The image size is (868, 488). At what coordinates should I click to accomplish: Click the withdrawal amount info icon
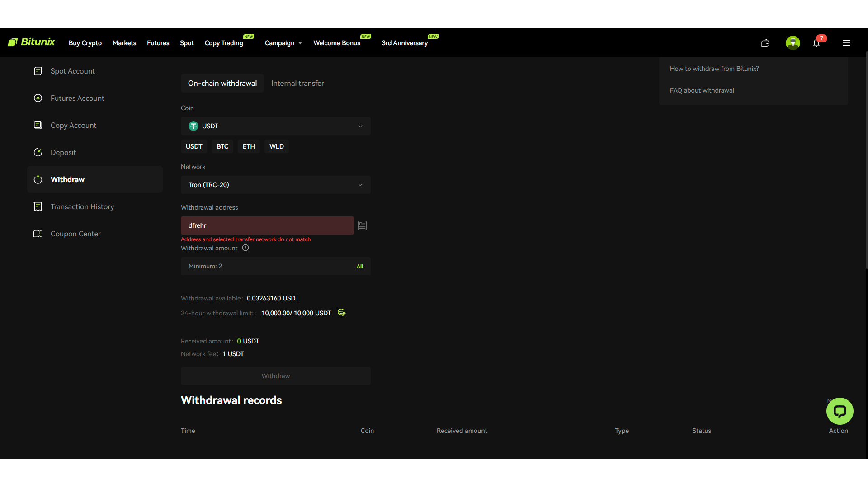click(245, 248)
